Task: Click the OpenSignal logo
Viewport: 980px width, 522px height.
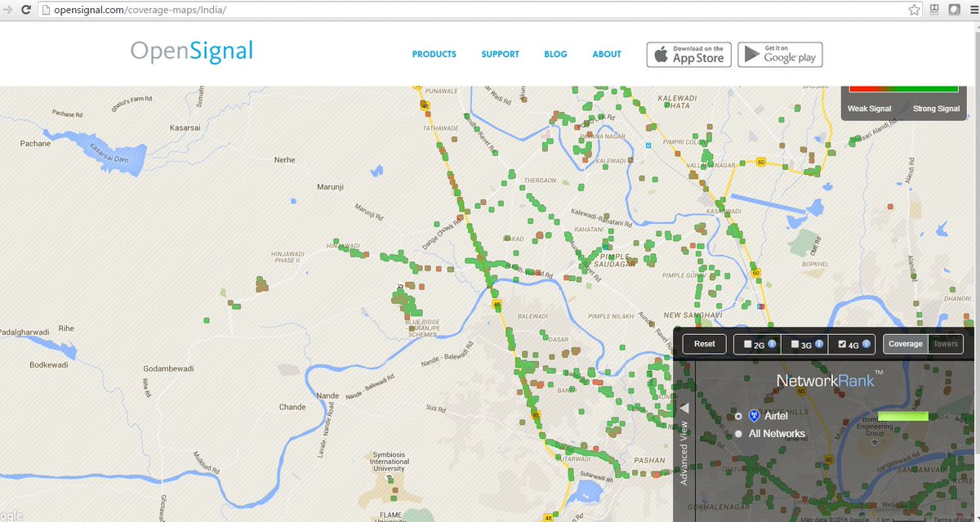Action: click(x=192, y=51)
